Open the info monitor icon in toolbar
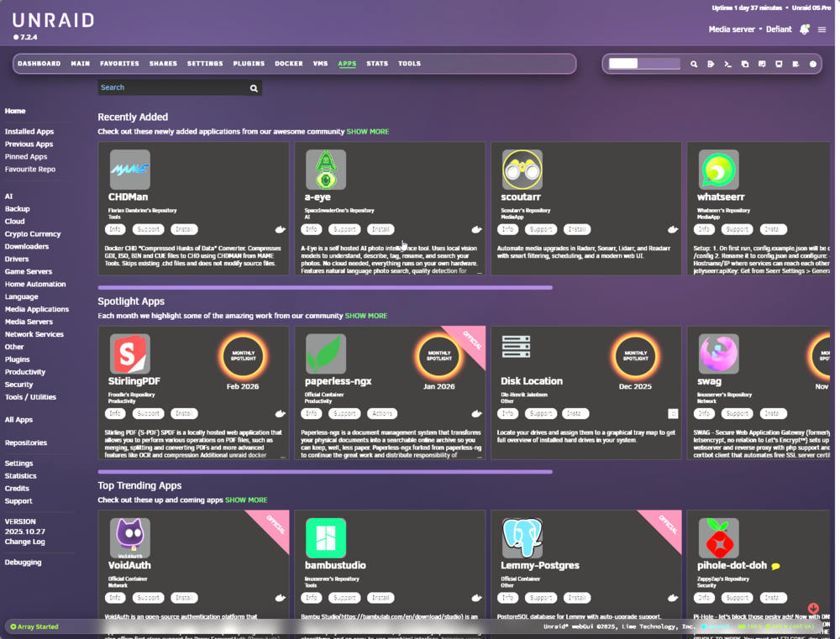The width and height of the screenshot is (840, 639). (x=779, y=64)
